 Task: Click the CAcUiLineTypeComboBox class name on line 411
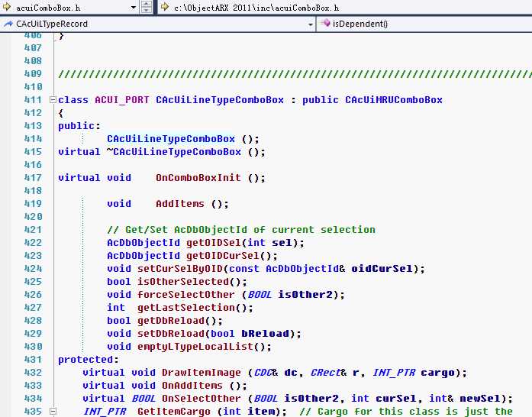click(220, 100)
